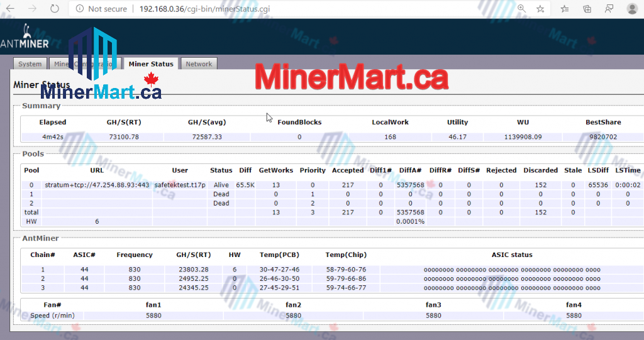Select the user safetektest.t17p
The image size is (644, 340).
click(x=180, y=185)
